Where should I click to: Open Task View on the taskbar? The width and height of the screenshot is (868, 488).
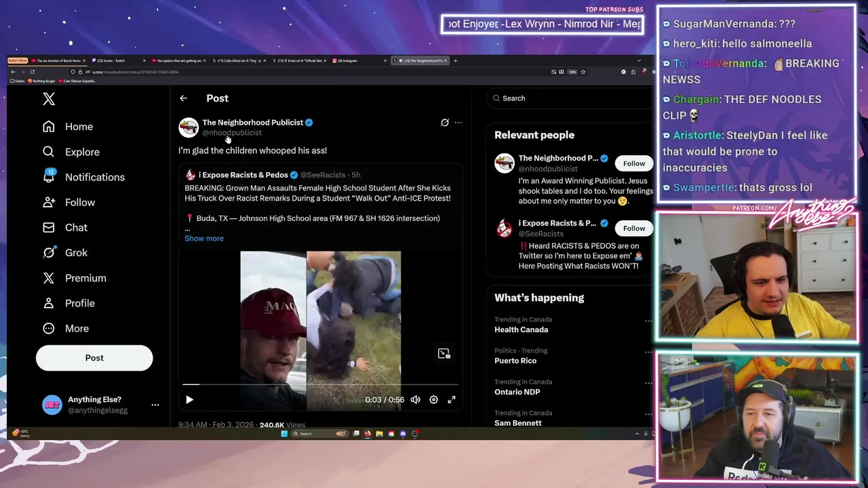tap(356, 434)
